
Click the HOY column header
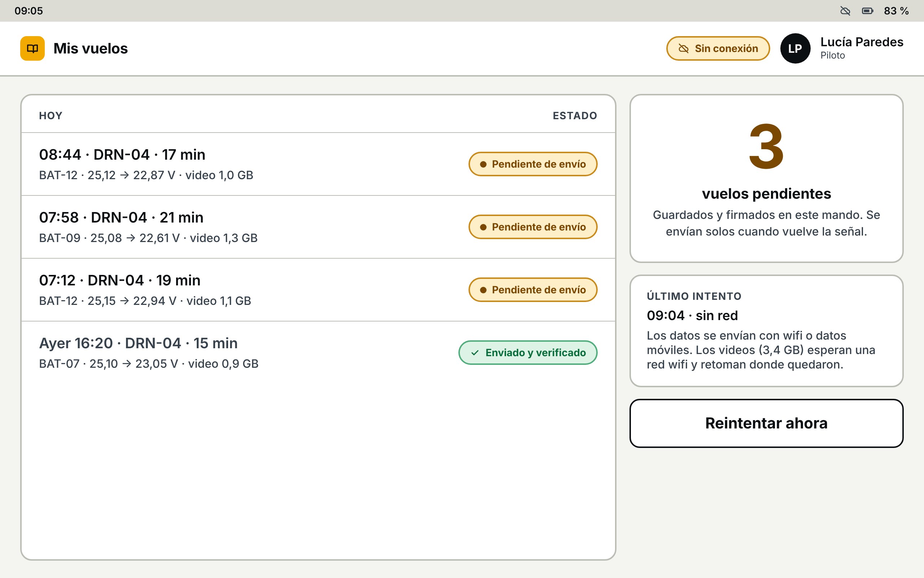point(51,116)
